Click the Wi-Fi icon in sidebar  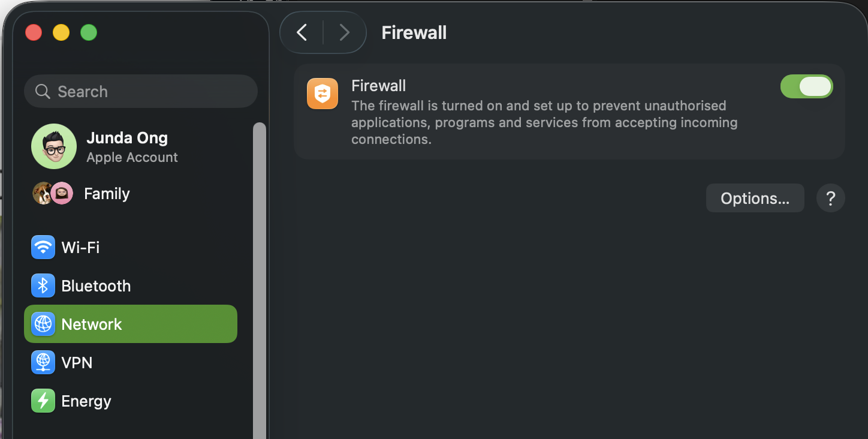pyautogui.click(x=43, y=247)
